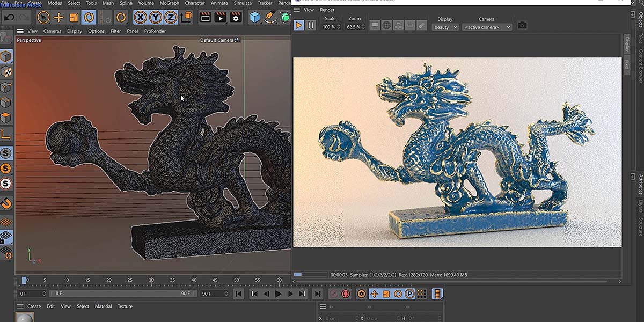Screen dimensions: 644x322
Task: Click the end frame 90 F field
Action: coord(214,294)
